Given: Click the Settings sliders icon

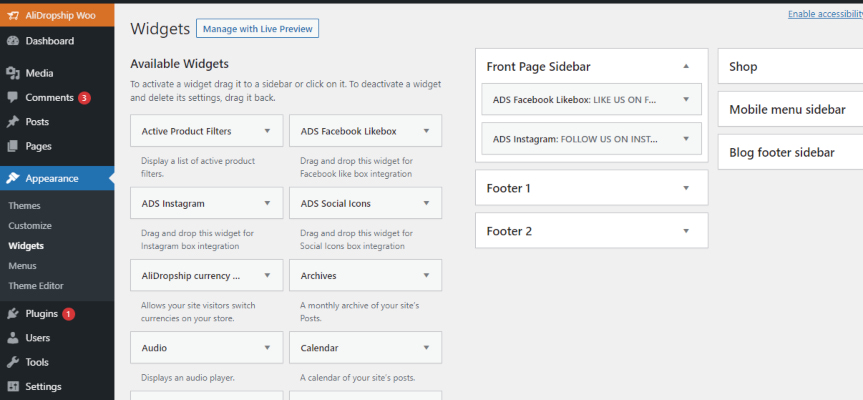Looking at the screenshot, I should (13, 386).
